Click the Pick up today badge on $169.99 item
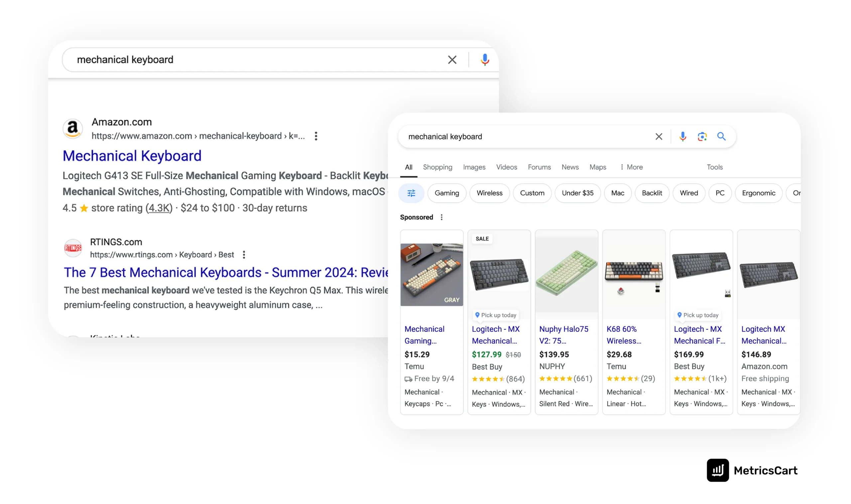Viewport: 851px width, 504px height. (697, 315)
